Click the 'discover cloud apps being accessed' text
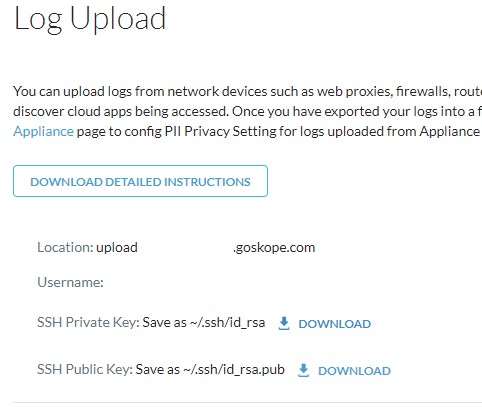 click(x=121, y=111)
